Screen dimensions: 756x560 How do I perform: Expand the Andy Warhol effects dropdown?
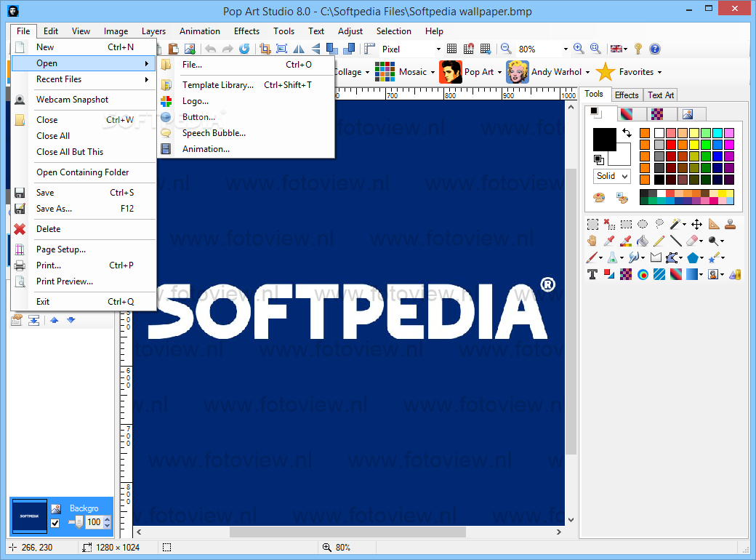pos(587,72)
